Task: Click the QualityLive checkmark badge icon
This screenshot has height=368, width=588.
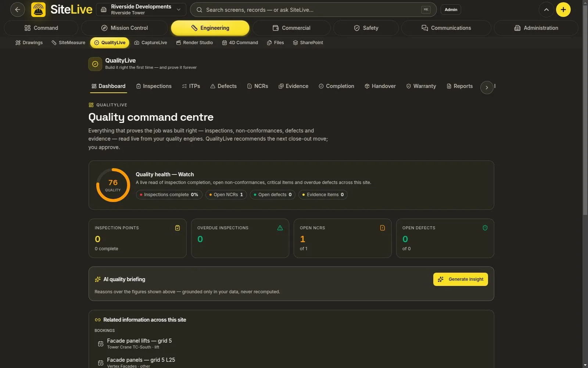Action: (x=95, y=64)
